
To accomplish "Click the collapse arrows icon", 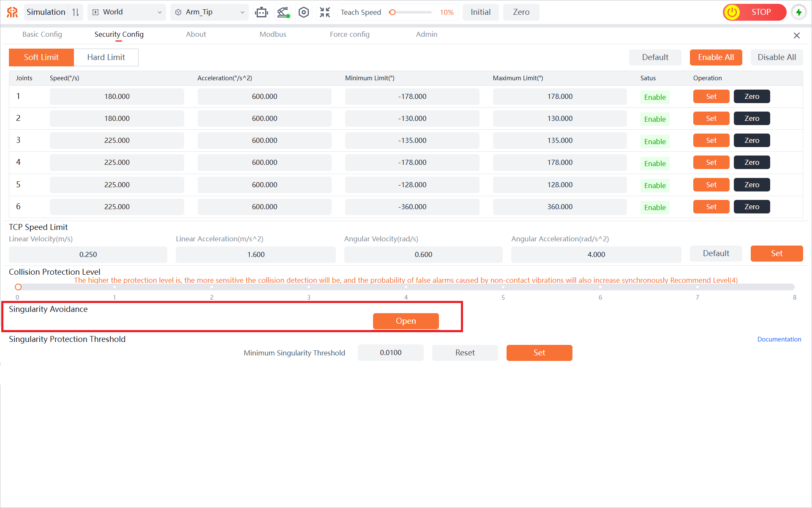I will click(x=324, y=12).
